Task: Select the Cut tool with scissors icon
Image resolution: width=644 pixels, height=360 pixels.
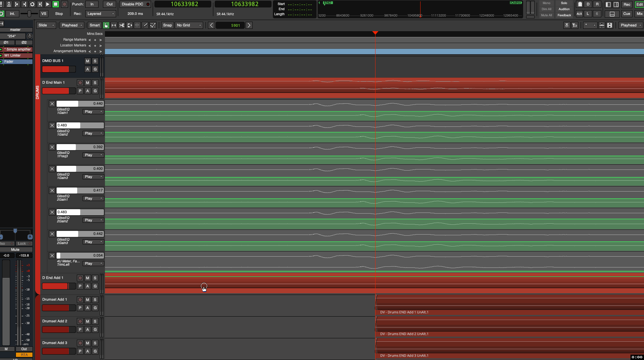Action: point(122,25)
